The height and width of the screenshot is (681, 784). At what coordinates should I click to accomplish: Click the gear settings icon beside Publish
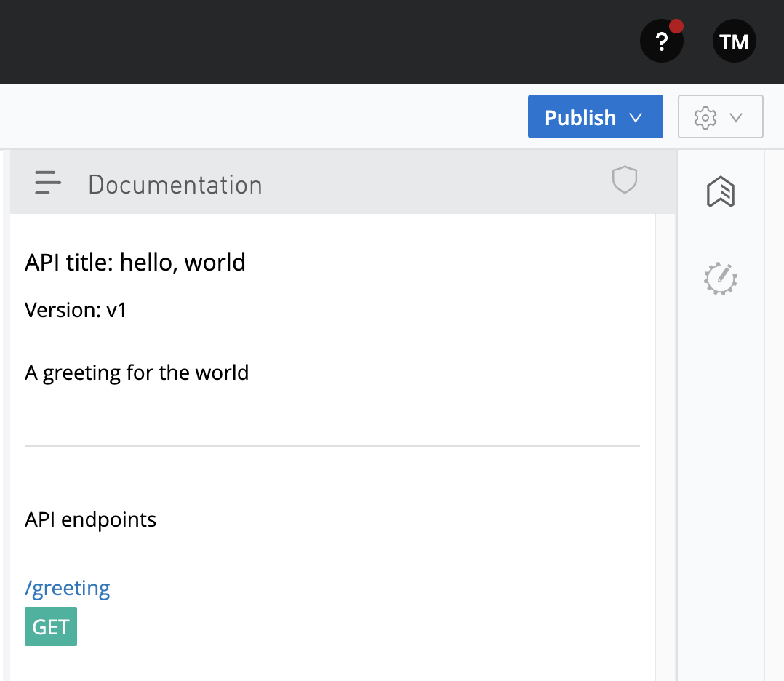click(x=705, y=117)
